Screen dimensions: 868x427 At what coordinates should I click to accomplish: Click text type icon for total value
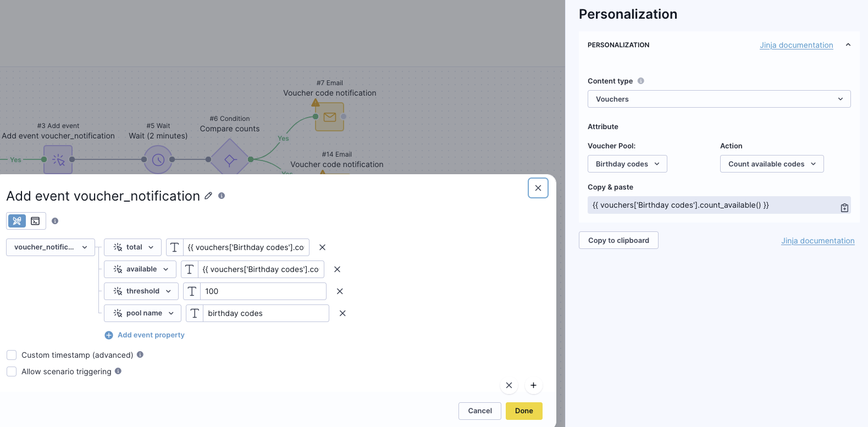click(x=175, y=247)
